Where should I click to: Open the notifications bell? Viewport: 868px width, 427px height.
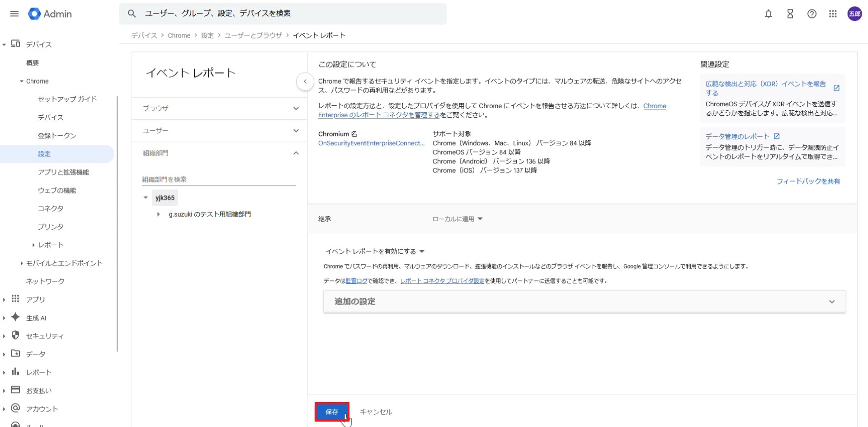click(768, 14)
